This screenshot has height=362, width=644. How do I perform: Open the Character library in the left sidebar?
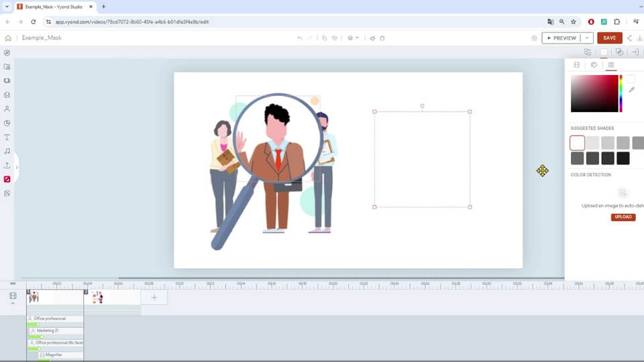[7, 109]
